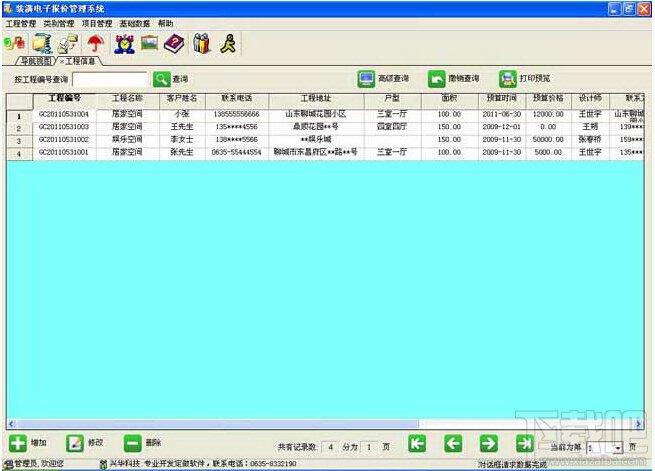The height and width of the screenshot is (471, 655).
Task: Focus the project number search field
Action: pos(110,79)
